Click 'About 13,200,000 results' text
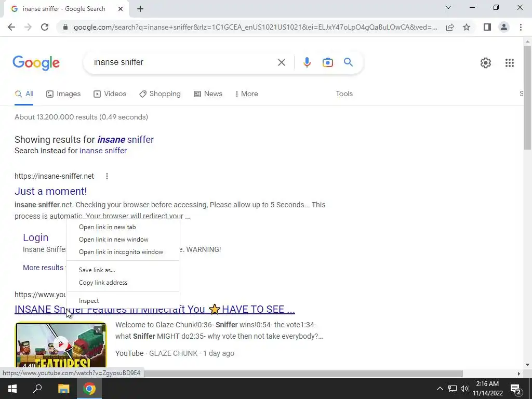The width and height of the screenshot is (532, 399). point(81,117)
